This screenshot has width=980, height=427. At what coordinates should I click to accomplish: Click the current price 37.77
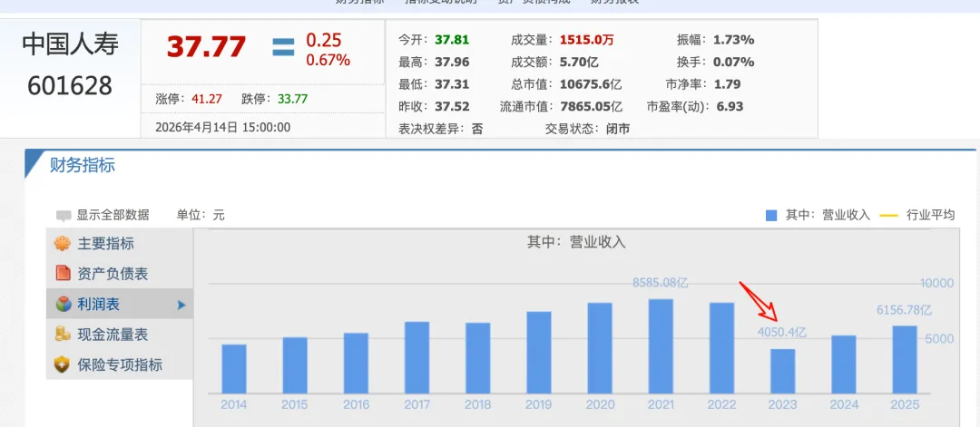[206, 47]
